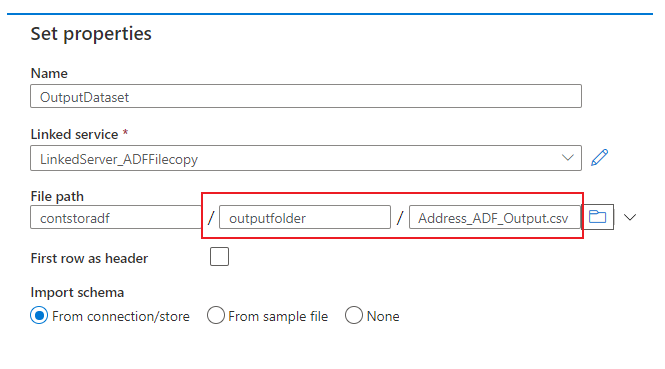Open the Linked service dropdown LinkedServer_ADFFilecopy

point(306,158)
